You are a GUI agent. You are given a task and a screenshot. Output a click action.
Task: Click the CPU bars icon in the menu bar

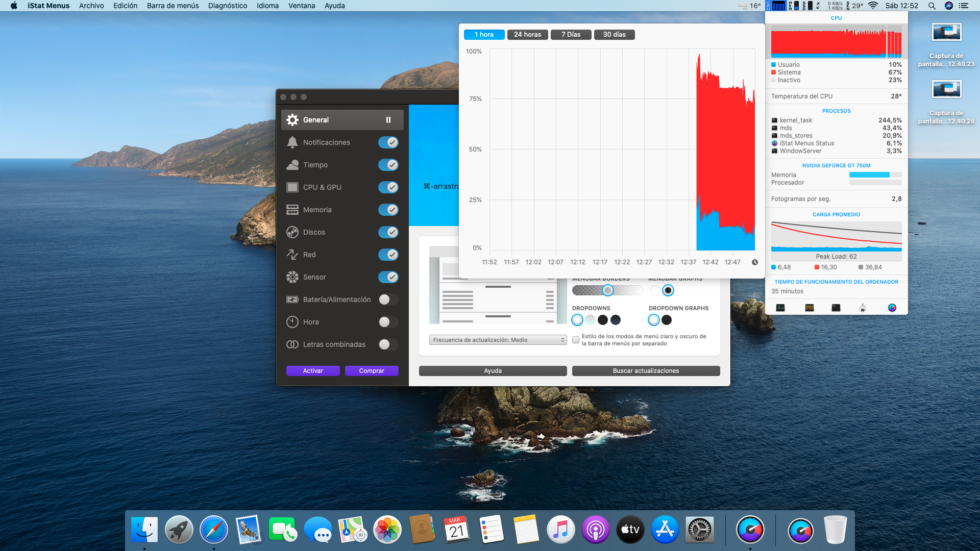(x=778, y=6)
